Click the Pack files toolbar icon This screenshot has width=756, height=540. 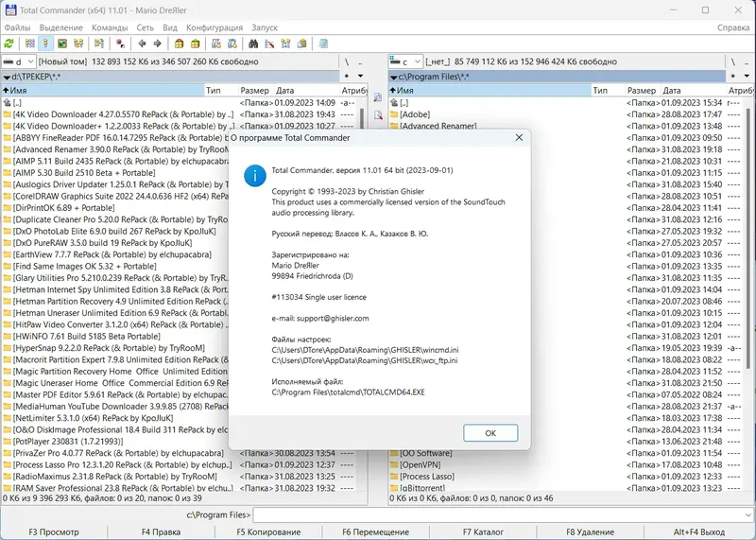point(179,44)
